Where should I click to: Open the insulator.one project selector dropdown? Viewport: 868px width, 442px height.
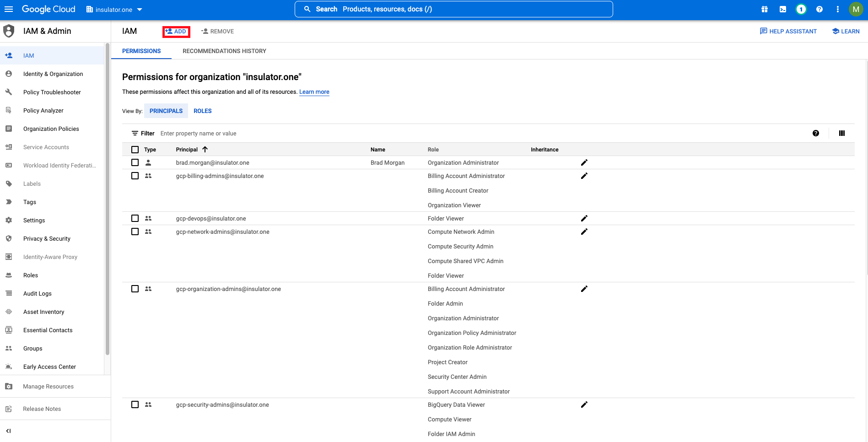(x=114, y=9)
